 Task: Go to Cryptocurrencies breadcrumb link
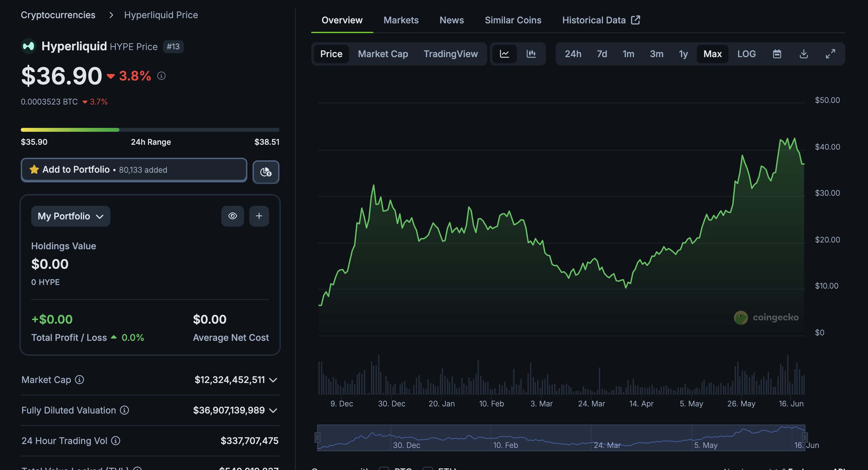[x=58, y=15]
